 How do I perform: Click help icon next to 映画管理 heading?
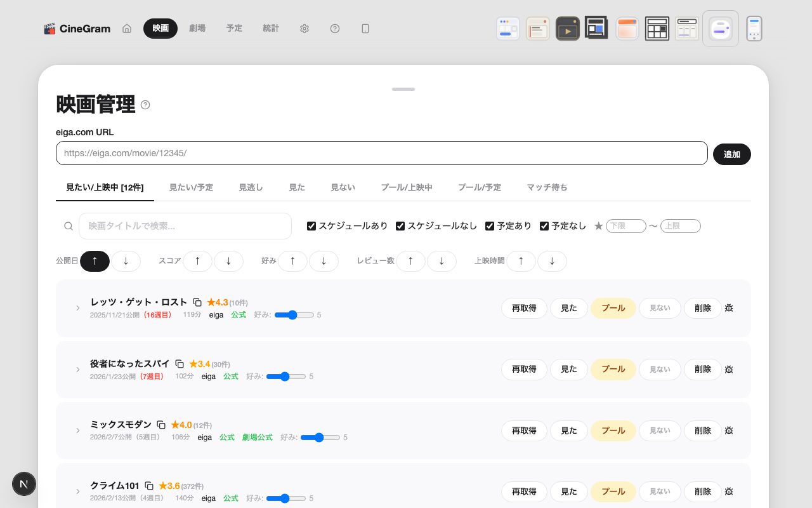(145, 105)
